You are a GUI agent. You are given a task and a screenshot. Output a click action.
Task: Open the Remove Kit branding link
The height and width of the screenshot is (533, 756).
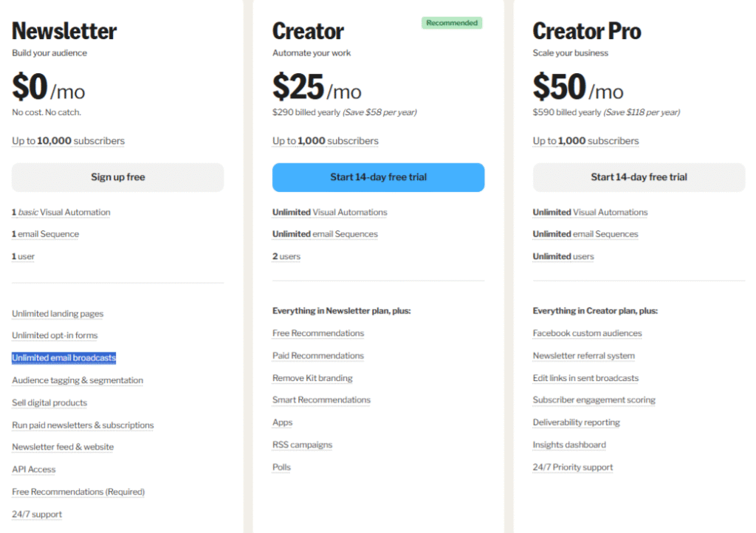[312, 378]
